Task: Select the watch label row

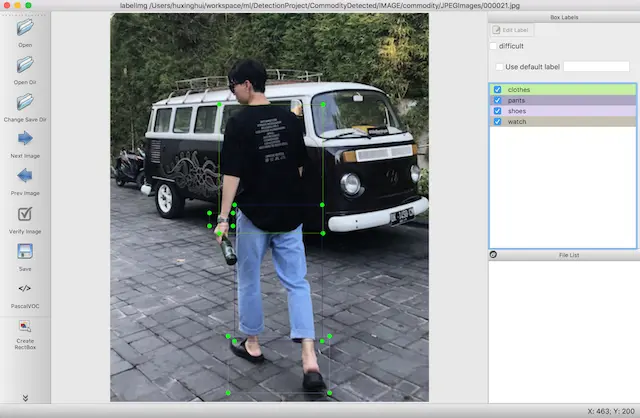Action: [563, 122]
